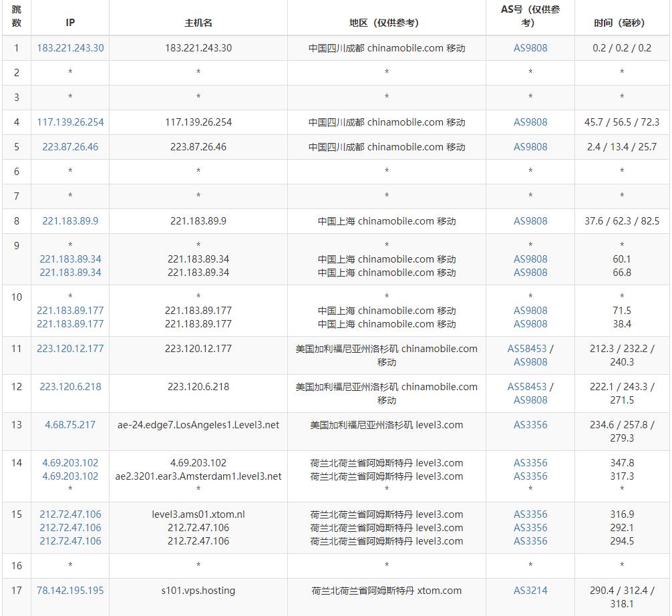This screenshot has height=616, width=672.
Task: Click the 跳数 column header
Action: pos(17,16)
